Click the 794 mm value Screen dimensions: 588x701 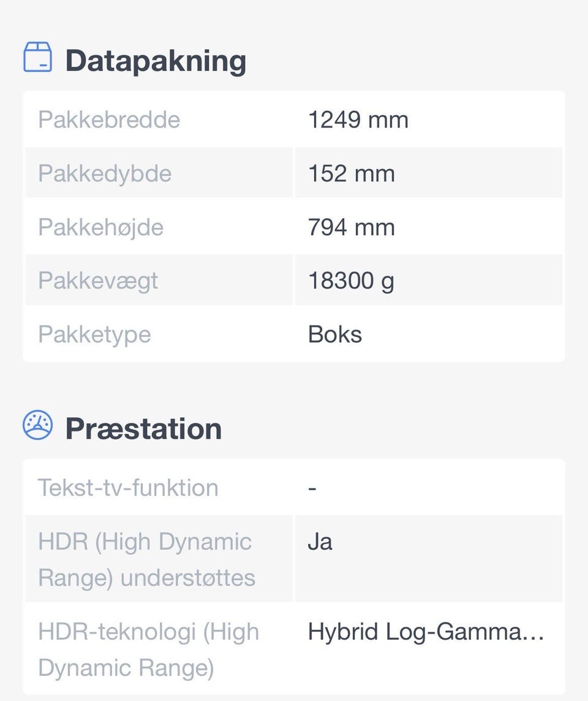point(351,227)
